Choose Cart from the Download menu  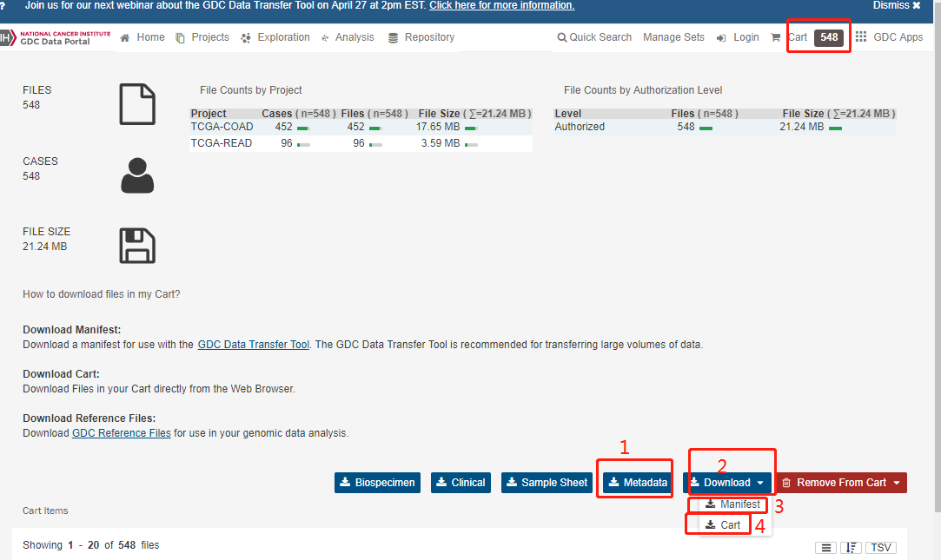(723, 524)
